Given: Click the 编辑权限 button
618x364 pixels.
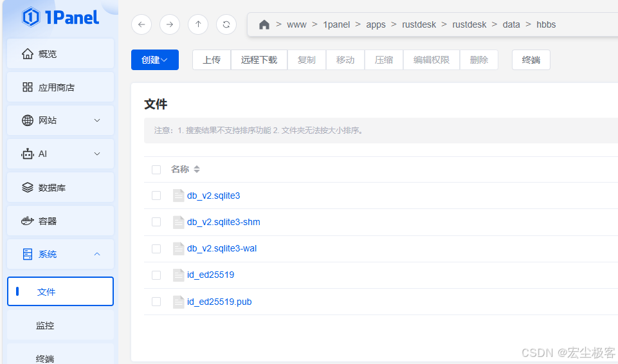Looking at the screenshot, I should point(432,60).
